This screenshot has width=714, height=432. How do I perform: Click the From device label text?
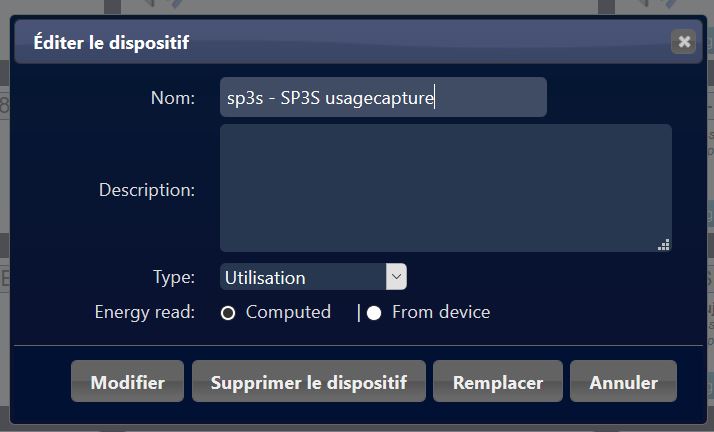click(441, 312)
